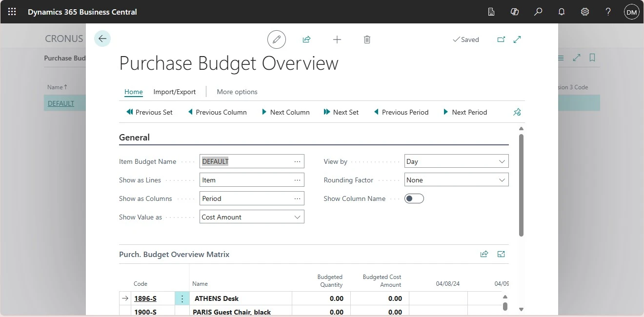Click Next Period action
This screenshot has width=644, height=317.
(465, 112)
